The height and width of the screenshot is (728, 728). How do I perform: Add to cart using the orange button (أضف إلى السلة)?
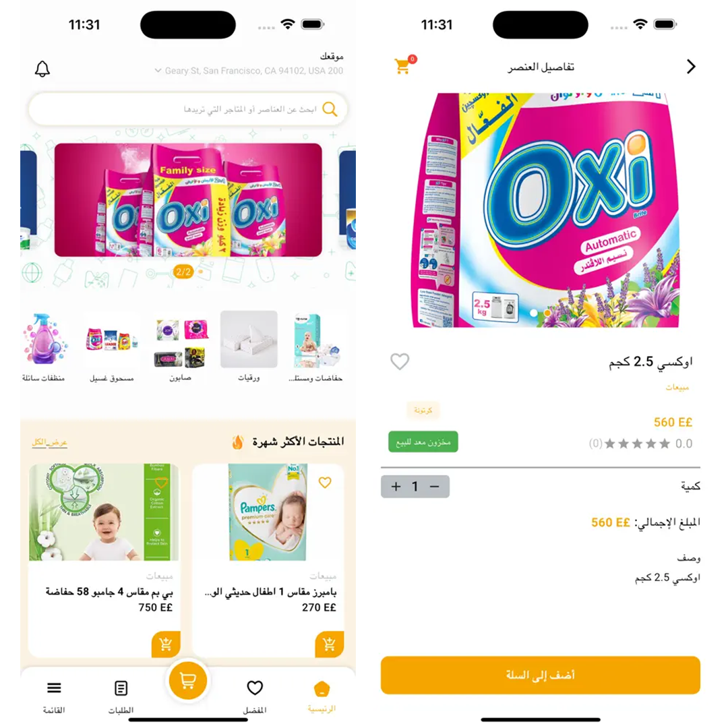(x=541, y=675)
